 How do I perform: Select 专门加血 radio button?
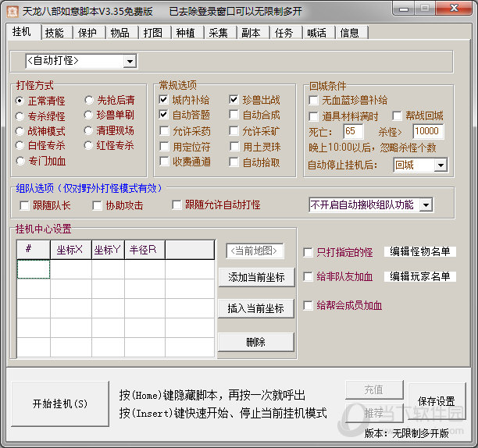tap(20, 161)
